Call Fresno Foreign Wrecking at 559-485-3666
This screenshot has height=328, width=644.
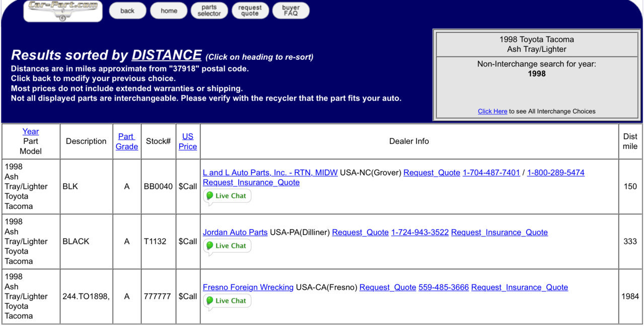point(444,287)
